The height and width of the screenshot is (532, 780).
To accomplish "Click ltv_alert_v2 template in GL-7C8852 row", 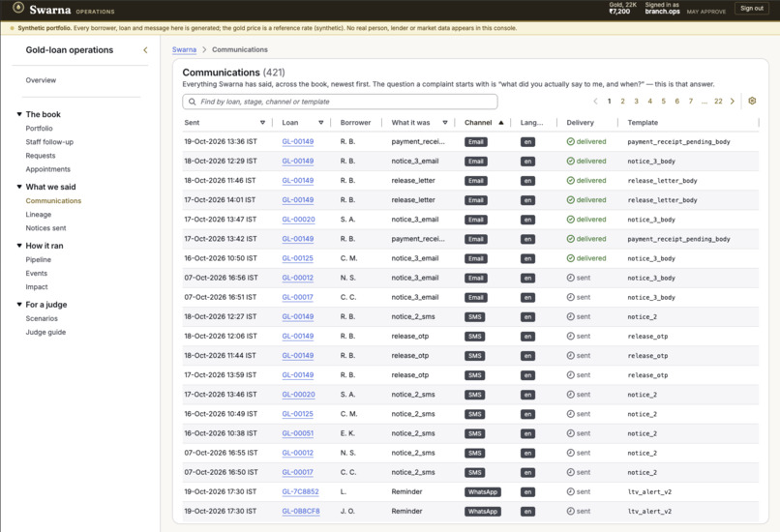I will [x=649, y=491].
